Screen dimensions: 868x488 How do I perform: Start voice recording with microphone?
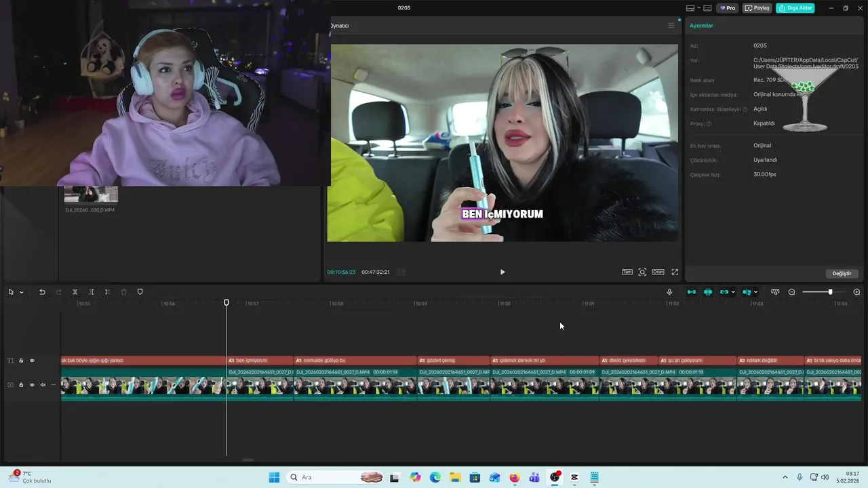coord(669,292)
